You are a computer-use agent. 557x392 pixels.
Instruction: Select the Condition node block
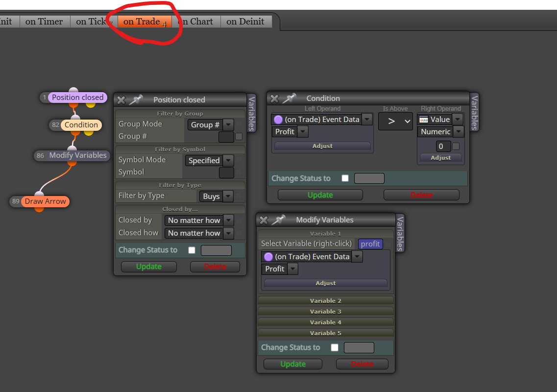[x=81, y=125]
